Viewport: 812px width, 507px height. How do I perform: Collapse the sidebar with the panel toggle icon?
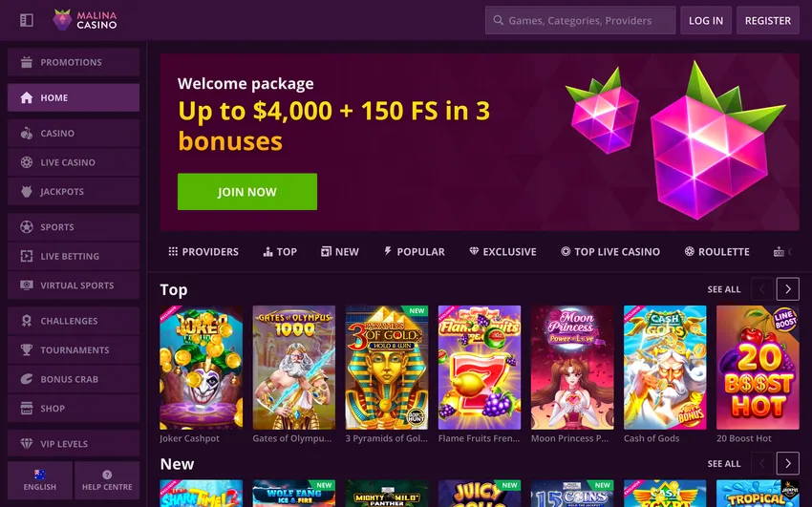(x=27, y=20)
